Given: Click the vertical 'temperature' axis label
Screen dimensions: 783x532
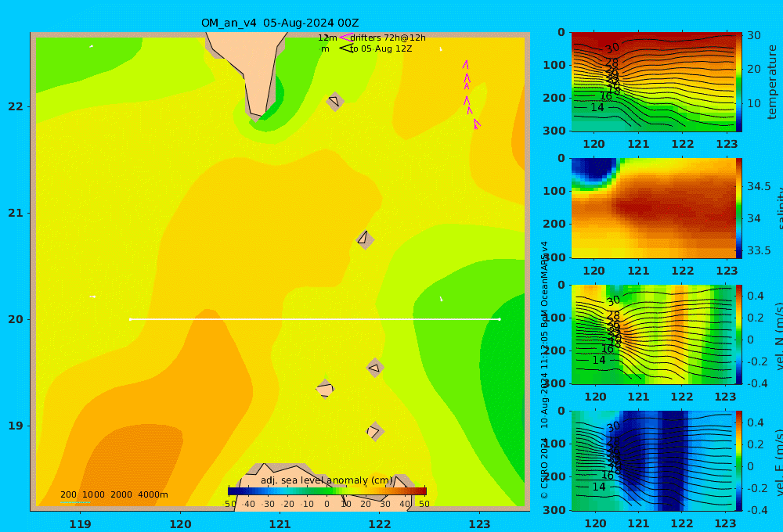Looking at the screenshot, I should pyautogui.click(x=772, y=82).
